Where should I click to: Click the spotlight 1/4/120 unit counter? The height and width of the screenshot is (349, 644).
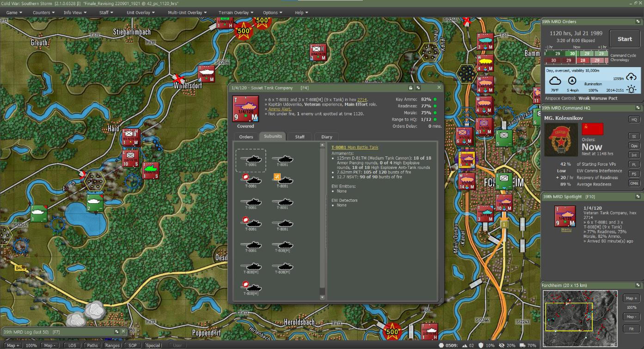tap(565, 216)
